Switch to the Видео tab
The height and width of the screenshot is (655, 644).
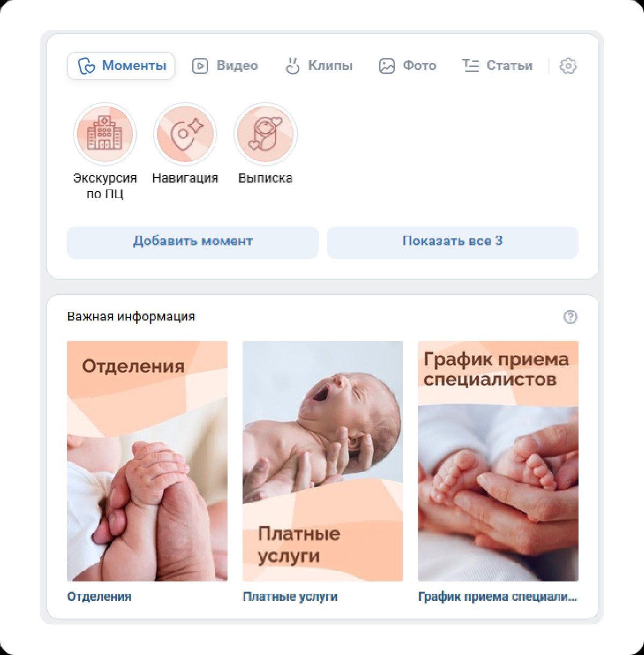point(225,66)
